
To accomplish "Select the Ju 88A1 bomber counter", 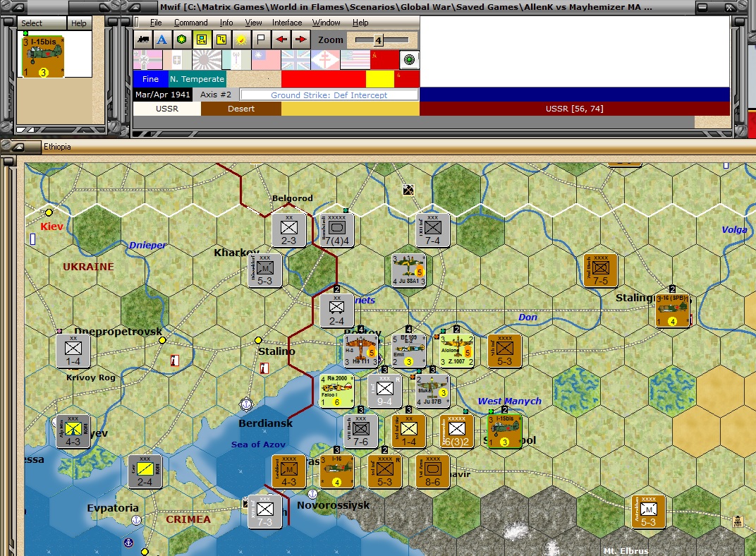I will (408, 270).
